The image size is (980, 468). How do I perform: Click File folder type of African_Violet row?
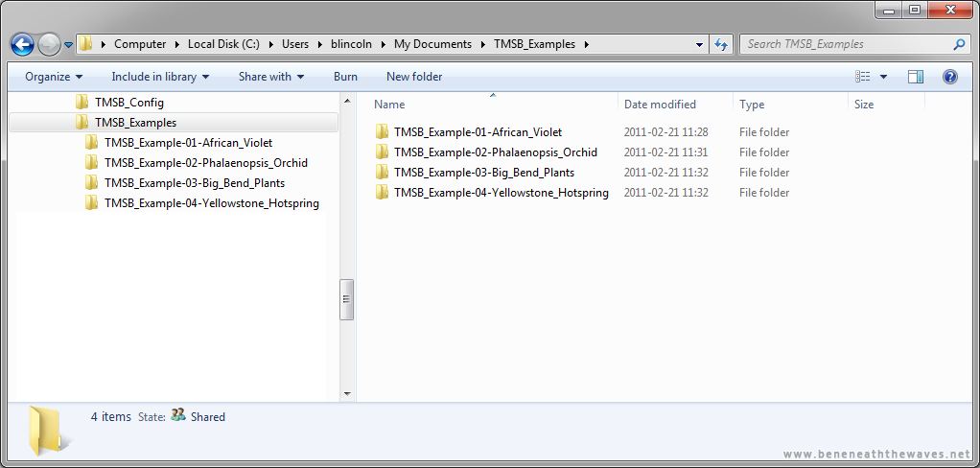pyautogui.click(x=763, y=132)
